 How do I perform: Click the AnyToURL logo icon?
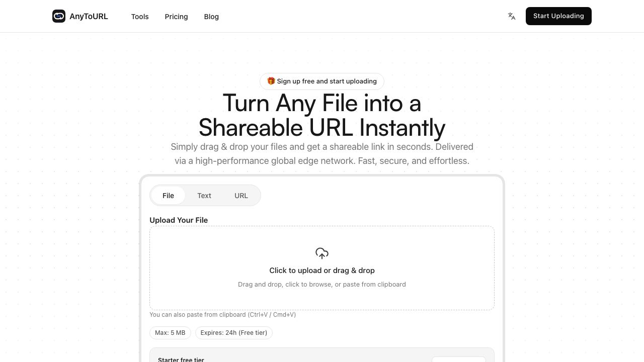[x=59, y=16]
